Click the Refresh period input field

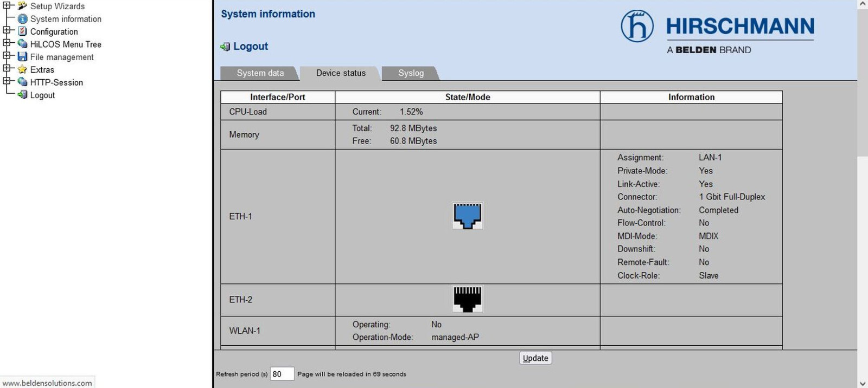pyautogui.click(x=282, y=374)
